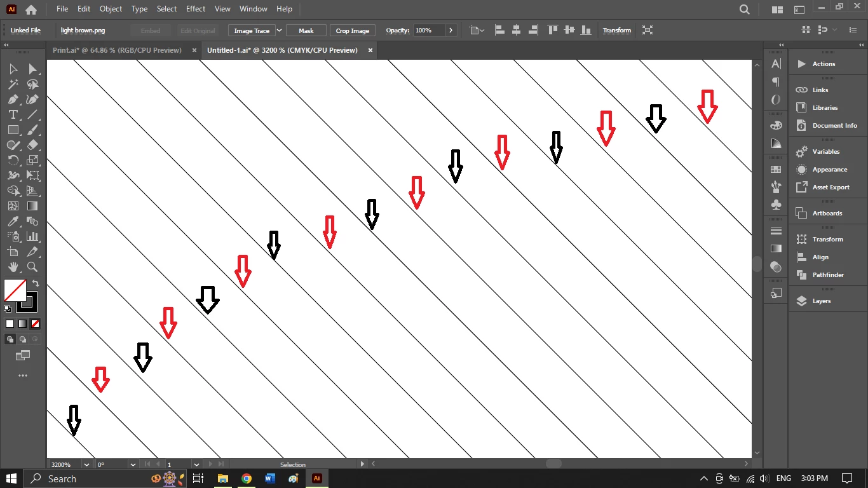Open the Effect menu
This screenshot has width=868, height=488.
click(x=196, y=9)
